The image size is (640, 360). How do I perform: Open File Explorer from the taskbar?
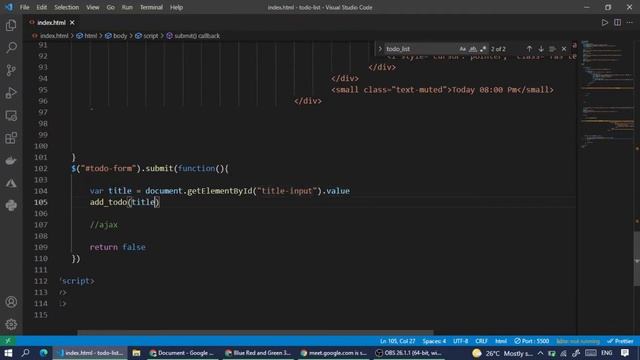coord(136,353)
